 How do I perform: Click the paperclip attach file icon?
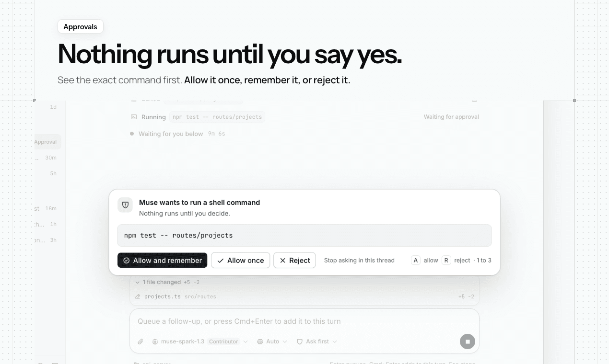[x=141, y=341]
